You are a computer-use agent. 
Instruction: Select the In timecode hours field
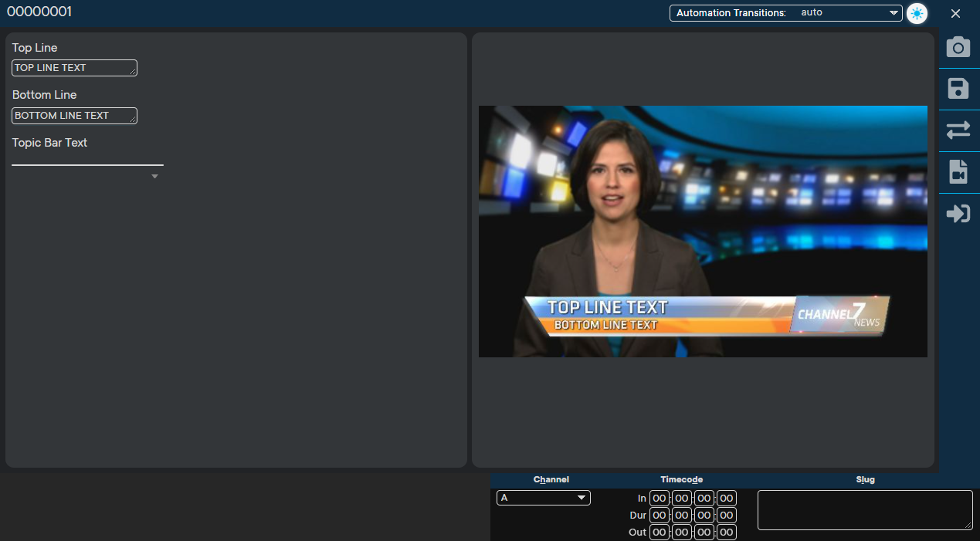(659, 499)
